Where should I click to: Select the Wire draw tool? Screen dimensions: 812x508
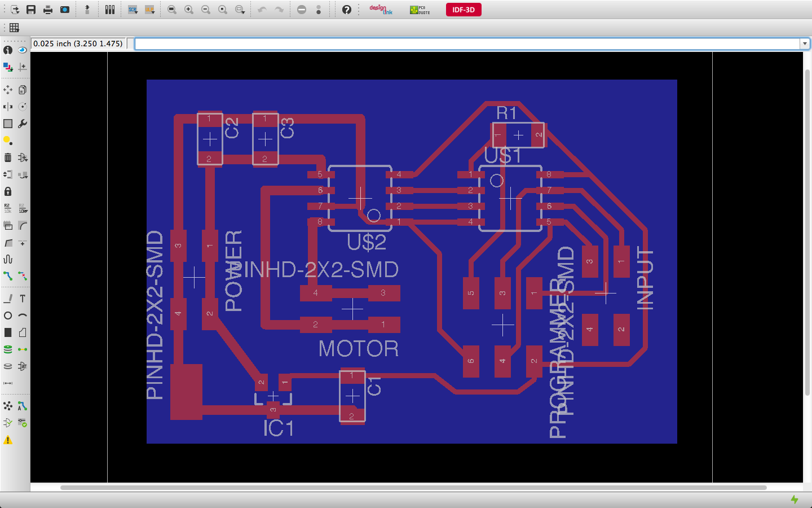(8, 299)
